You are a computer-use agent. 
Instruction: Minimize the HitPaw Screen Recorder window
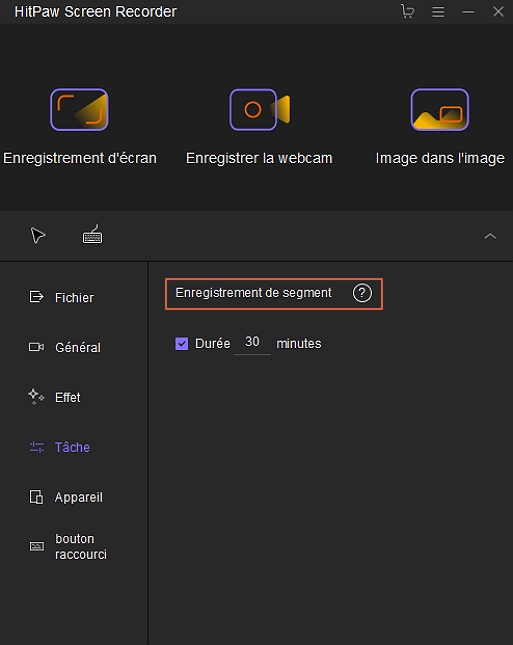point(468,12)
